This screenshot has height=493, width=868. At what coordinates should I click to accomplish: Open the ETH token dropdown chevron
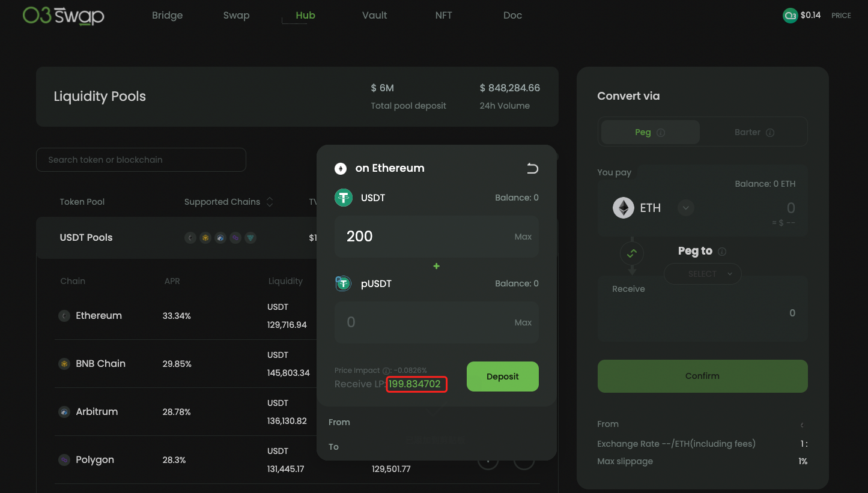pyautogui.click(x=686, y=208)
